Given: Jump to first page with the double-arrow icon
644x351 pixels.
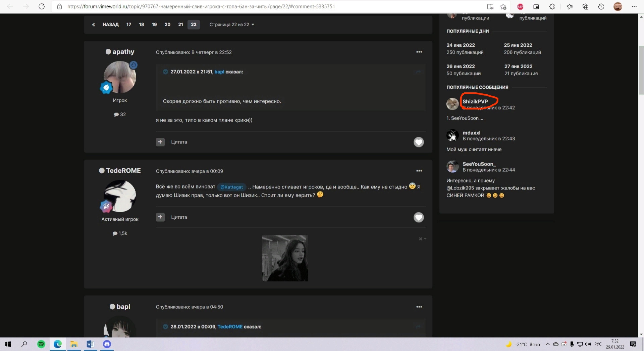Looking at the screenshot, I should click(94, 25).
